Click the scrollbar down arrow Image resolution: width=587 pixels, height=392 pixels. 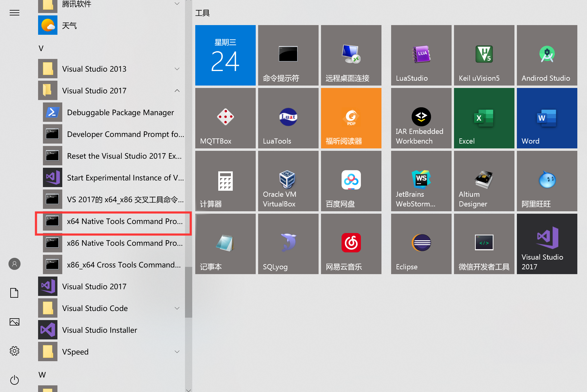tap(189, 390)
